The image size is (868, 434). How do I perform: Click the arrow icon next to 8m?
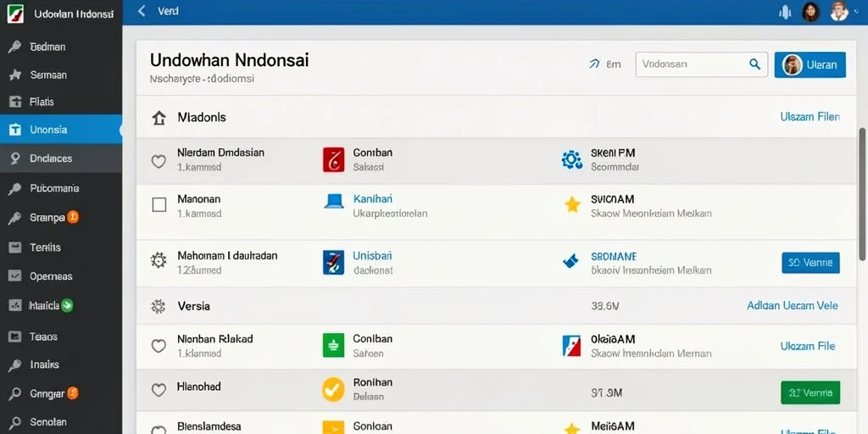pyautogui.click(x=594, y=64)
